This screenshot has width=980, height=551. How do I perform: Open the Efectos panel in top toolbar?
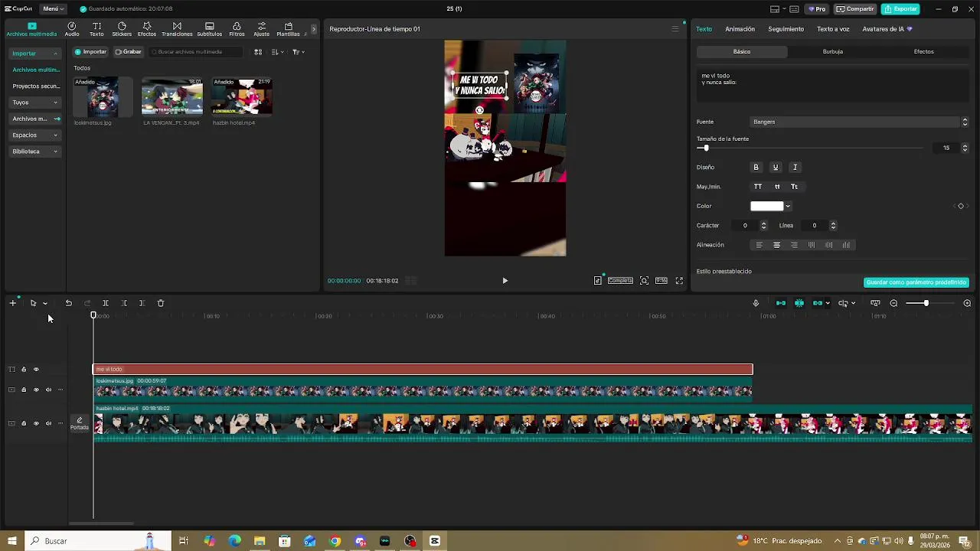click(147, 29)
